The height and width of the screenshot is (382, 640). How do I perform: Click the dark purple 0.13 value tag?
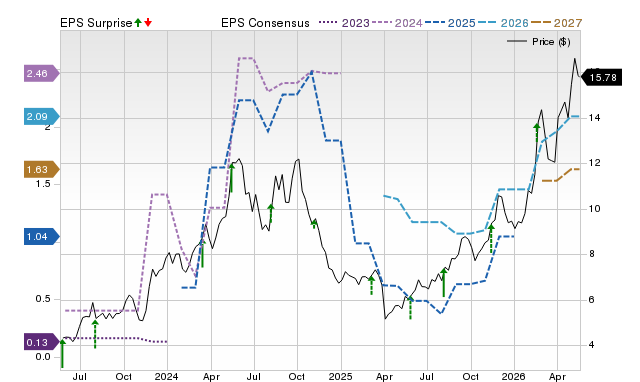(42, 342)
